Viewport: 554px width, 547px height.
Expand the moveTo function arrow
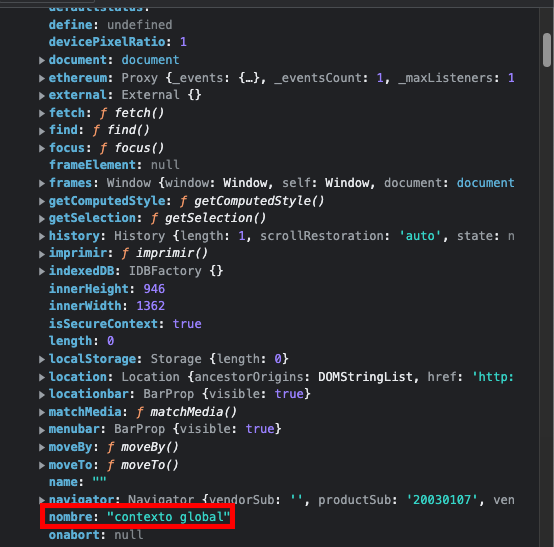click(x=42, y=465)
